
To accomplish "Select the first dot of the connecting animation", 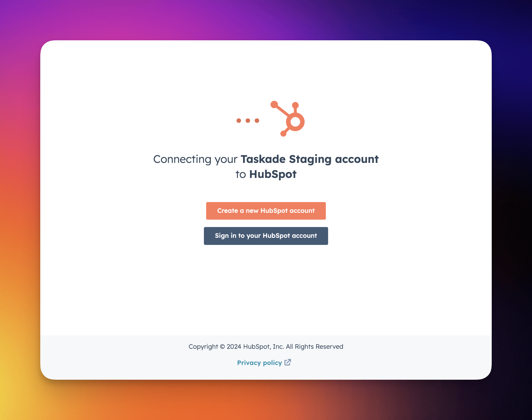I will coord(239,121).
